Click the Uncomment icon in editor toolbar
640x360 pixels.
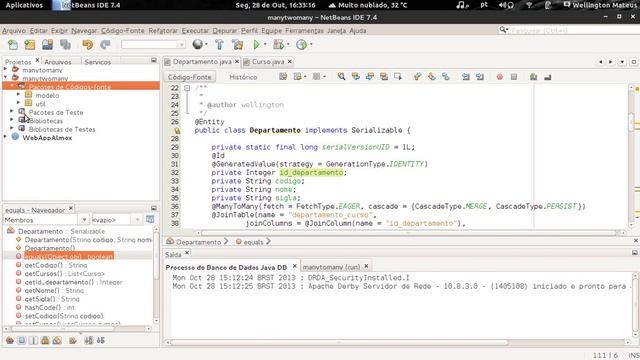coord(548,77)
